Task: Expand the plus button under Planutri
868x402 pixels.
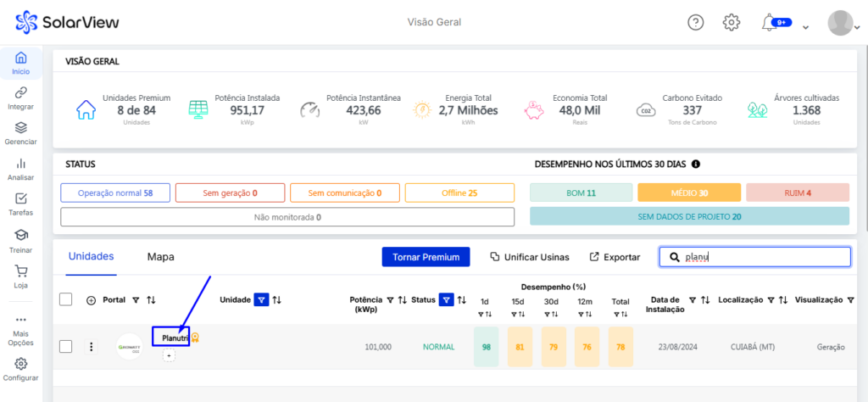Action: point(169,355)
